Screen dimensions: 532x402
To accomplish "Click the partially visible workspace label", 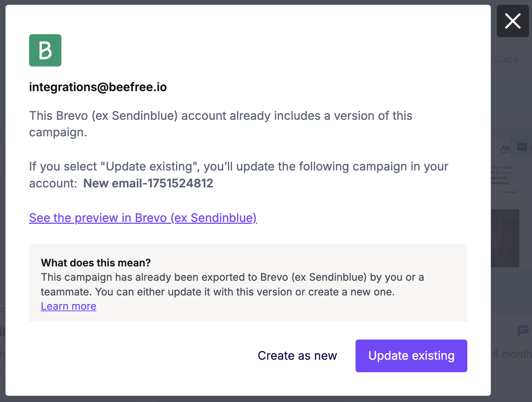I will [505, 59].
